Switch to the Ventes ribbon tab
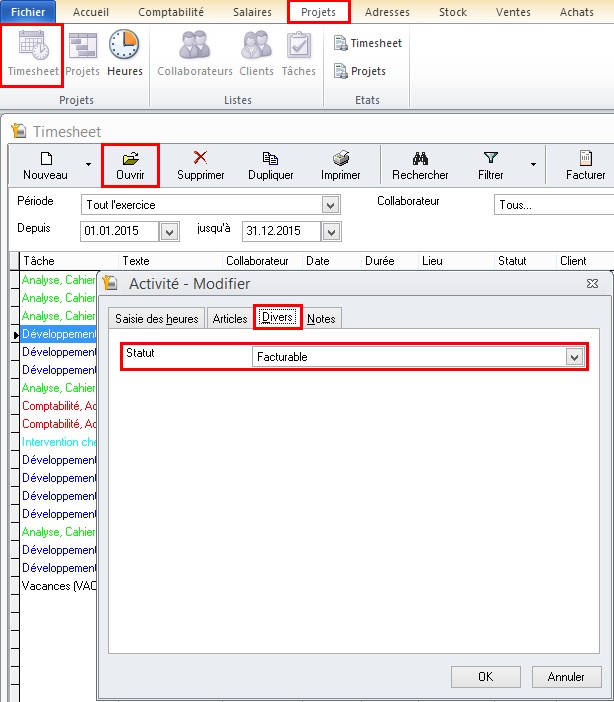This screenshot has width=614, height=702. [x=513, y=12]
